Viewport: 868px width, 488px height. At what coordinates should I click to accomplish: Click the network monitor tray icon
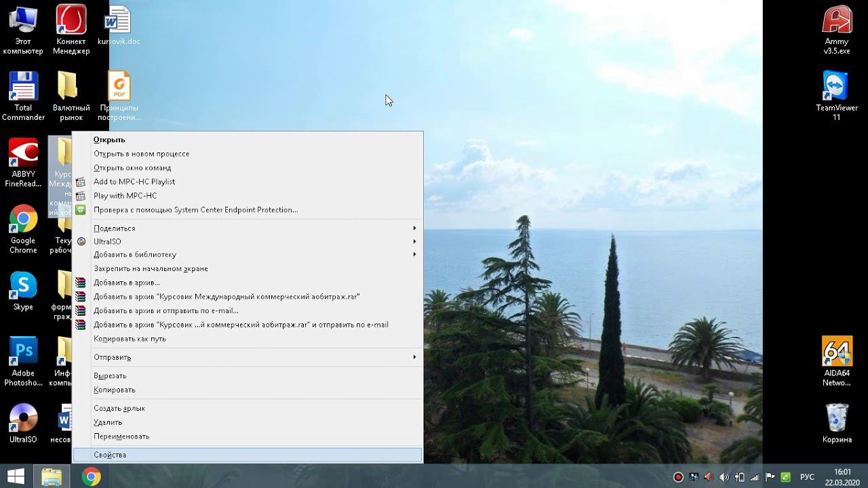(694, 477)
